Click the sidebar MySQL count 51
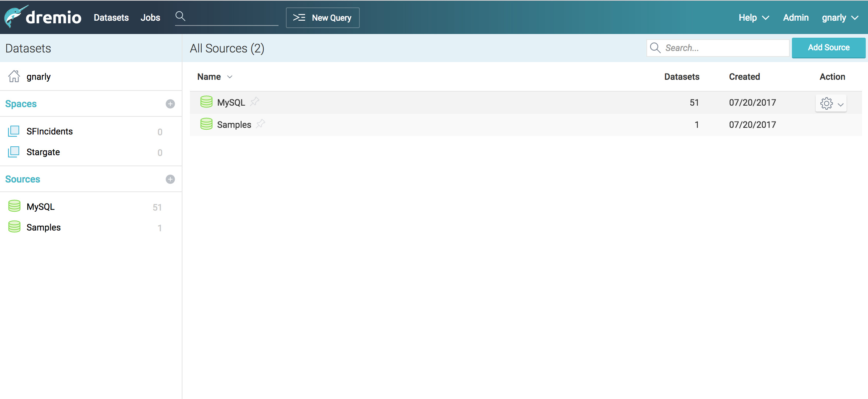 (157, 207)
